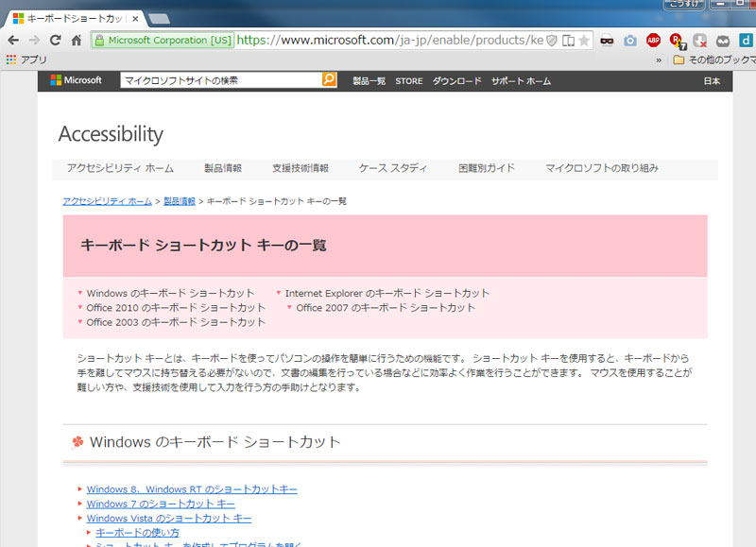This screenshot has width=756, height=547.
Task: Open the その他のブックマーク folder
Action: [x=714, y=60]
